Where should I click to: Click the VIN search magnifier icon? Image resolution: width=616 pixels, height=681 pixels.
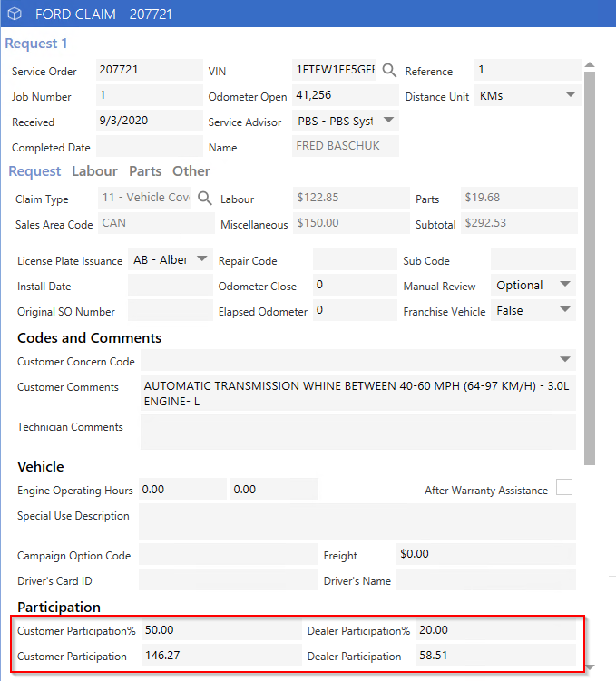pyautogui.click(x=389, y=70)
